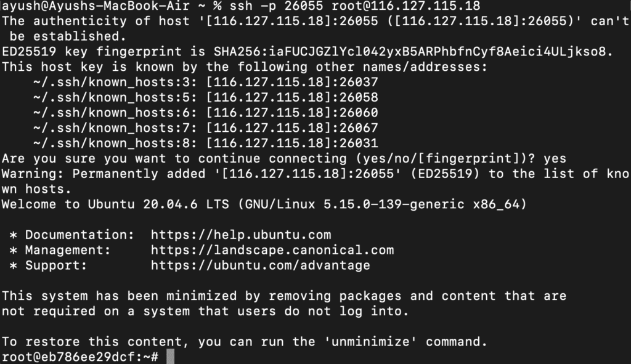Image resolution: width=631 pixels, height=364 pixels.
Task: Click the SHA256 key fingerprint string
Action: pos(413,52)
